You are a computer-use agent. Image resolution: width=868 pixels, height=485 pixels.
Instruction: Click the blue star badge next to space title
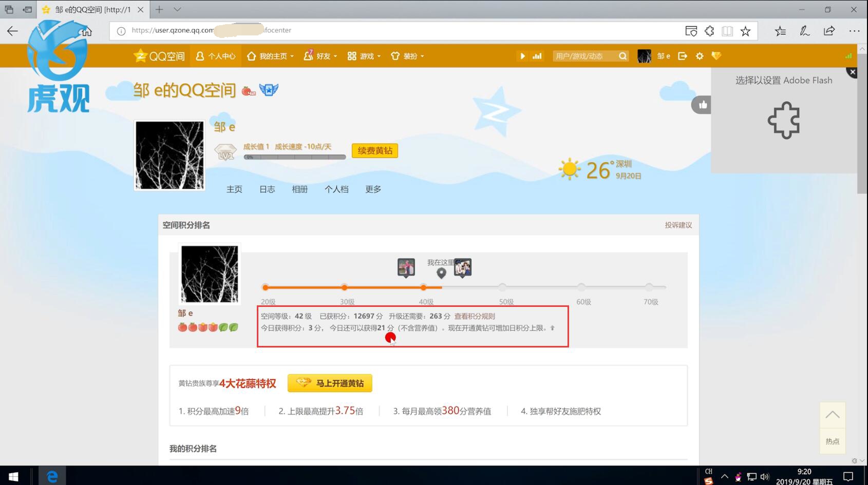[269, 90]
